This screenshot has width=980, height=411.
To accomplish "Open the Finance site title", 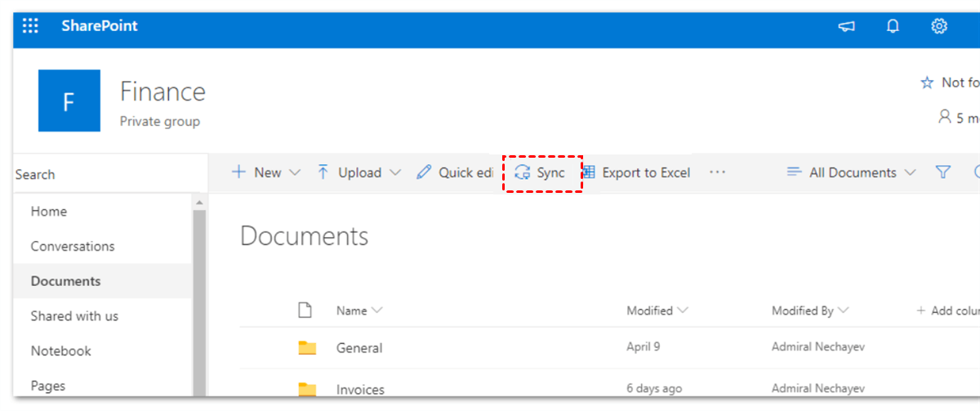I will pyautogui.click(x=163, y=92).
